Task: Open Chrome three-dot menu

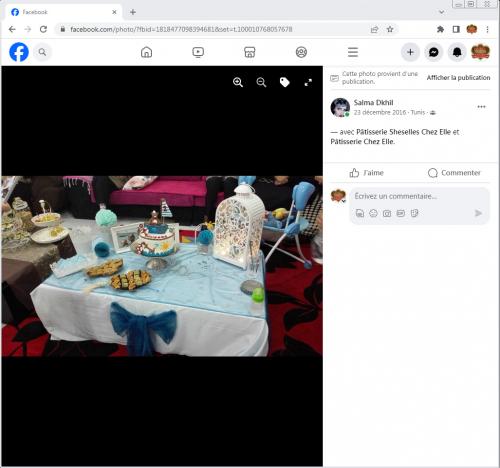Action: click(487, 29)
